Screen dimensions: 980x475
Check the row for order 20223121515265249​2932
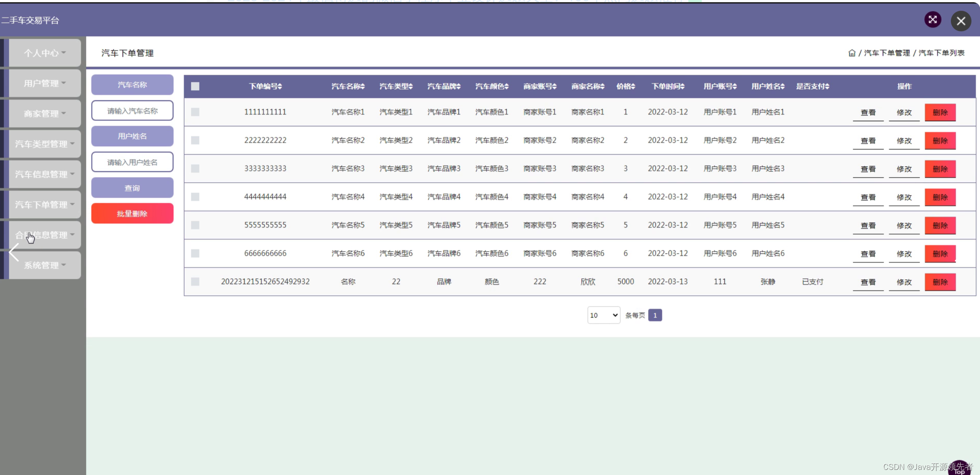(x=195, y=282)
